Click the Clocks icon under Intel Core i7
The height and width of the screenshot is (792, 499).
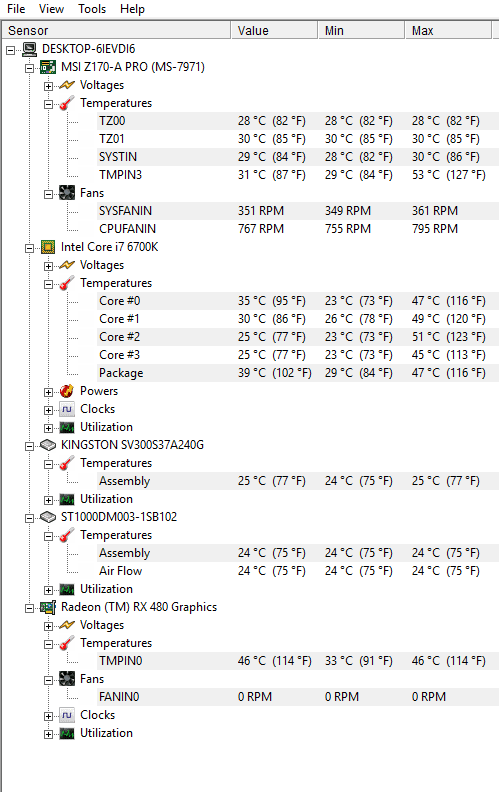click(67, 409)
